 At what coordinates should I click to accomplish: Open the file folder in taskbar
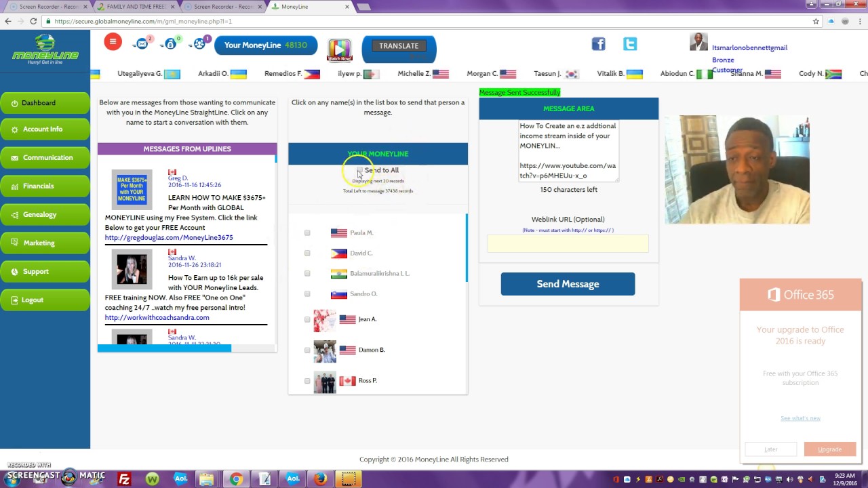point(207,479)
